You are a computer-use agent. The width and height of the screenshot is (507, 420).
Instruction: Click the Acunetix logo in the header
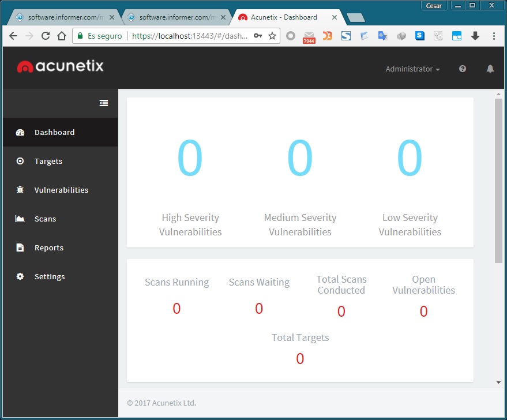click(x=60, y=66)
